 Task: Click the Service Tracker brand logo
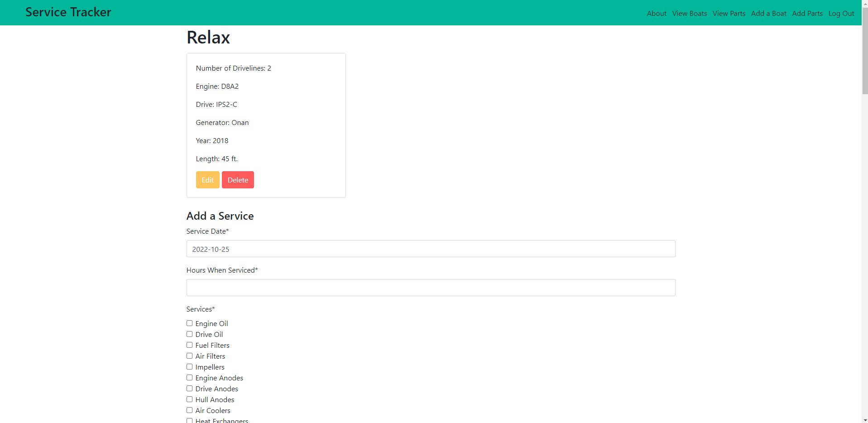pos(68,12)
